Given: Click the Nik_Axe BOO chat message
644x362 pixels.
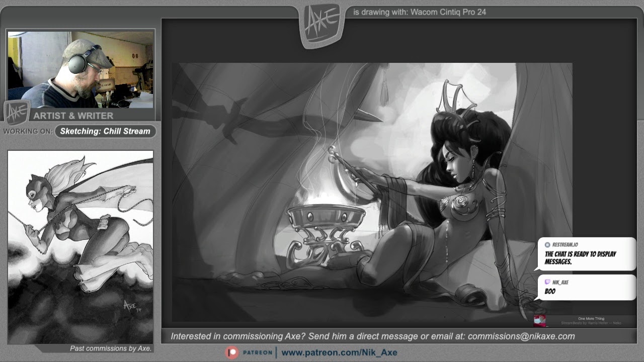Looking at the screenshot, I should click(586, 287).
